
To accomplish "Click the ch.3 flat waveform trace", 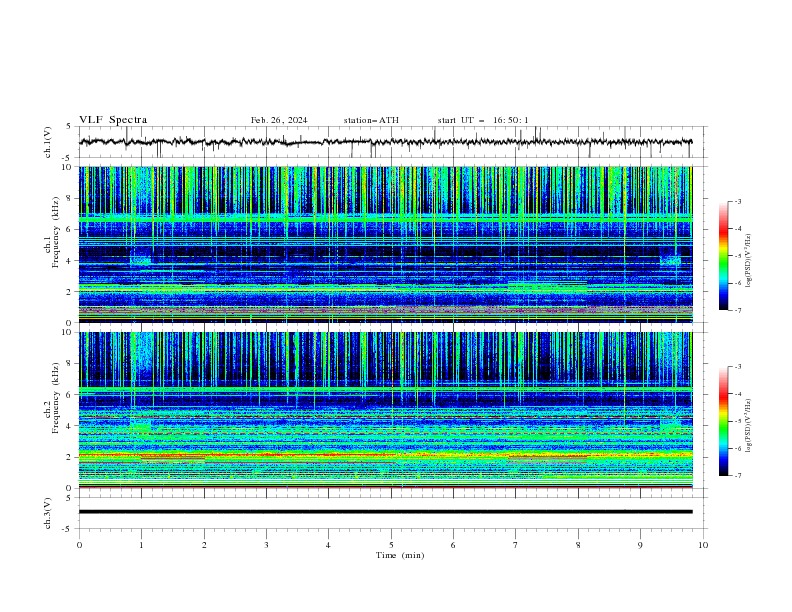I will point(385,512).
